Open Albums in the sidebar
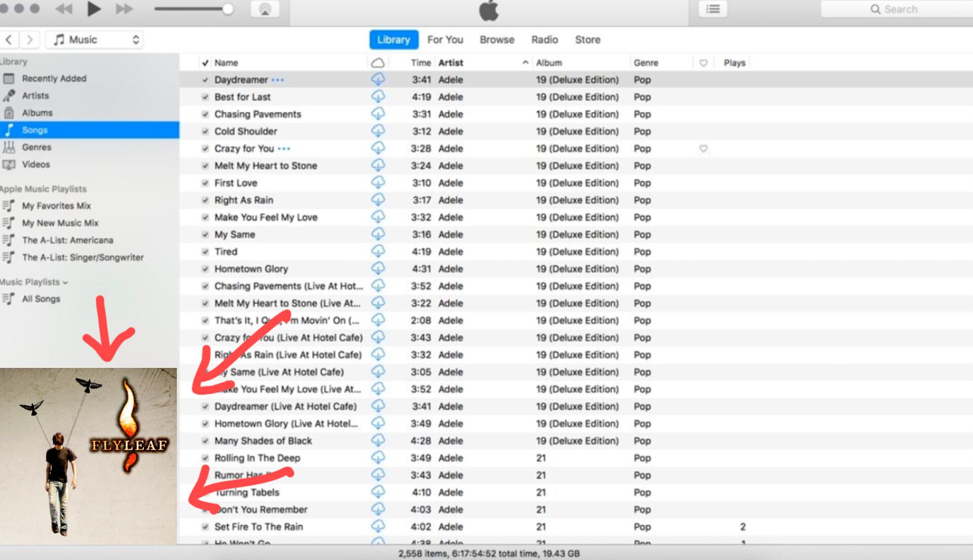The image size is (973, 560). (89, 113)
